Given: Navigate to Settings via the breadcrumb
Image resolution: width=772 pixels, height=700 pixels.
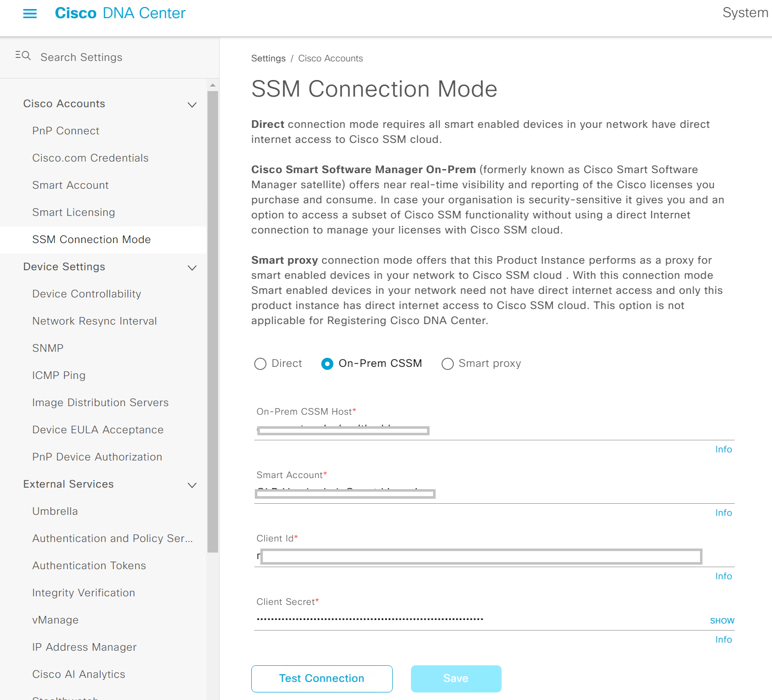Looking at the screenshot, I should pos(268,58).
